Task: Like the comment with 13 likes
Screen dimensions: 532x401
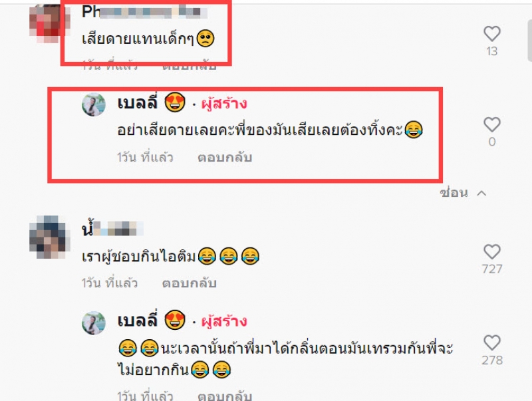Action: pyautogui.click(x=491, y=34)
